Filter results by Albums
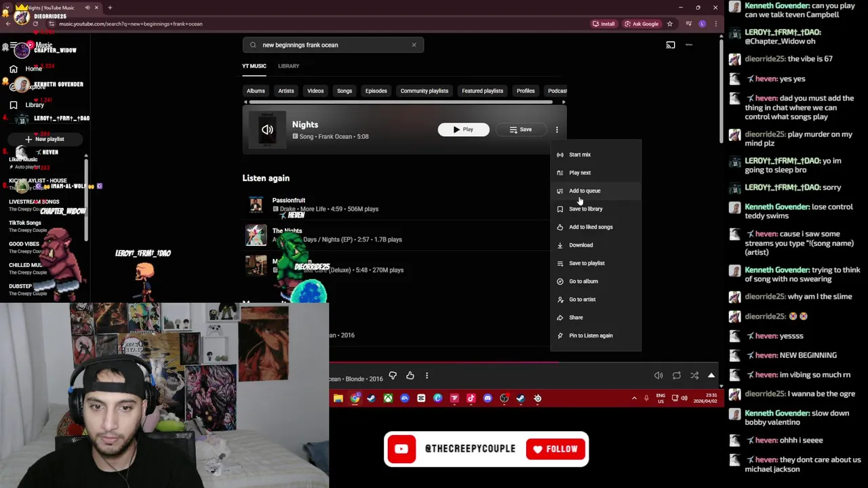The image size is (868, 488). [256, 91]
